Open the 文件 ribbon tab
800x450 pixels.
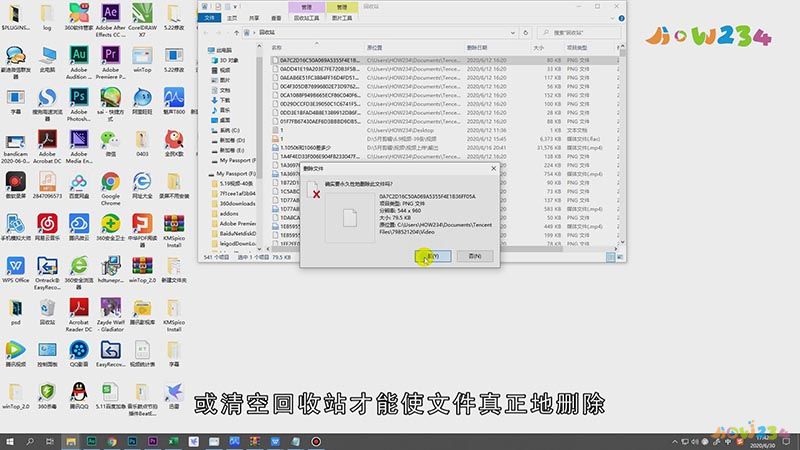click(209, 18)
